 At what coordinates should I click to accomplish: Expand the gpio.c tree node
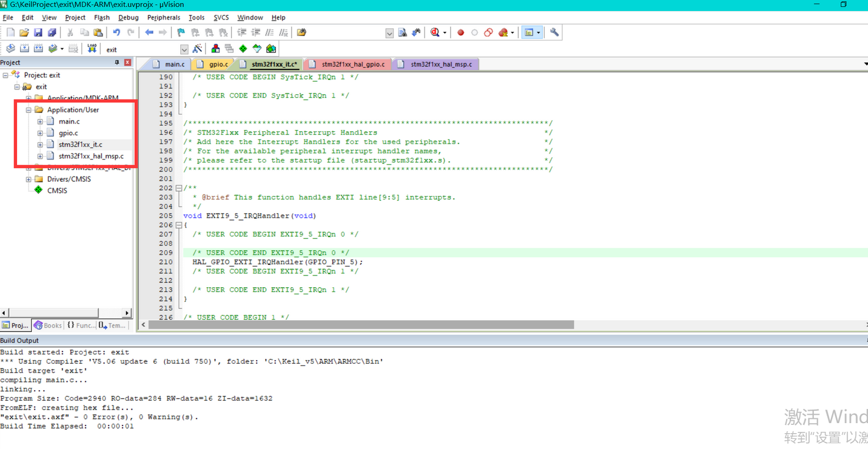pos(40,133)
